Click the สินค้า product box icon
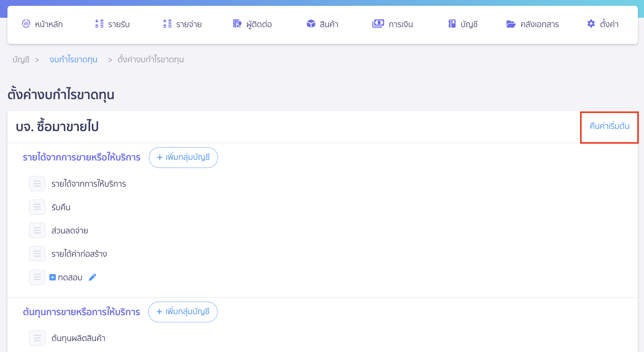Viewport: 644px width, 352px height. [311, 24]
